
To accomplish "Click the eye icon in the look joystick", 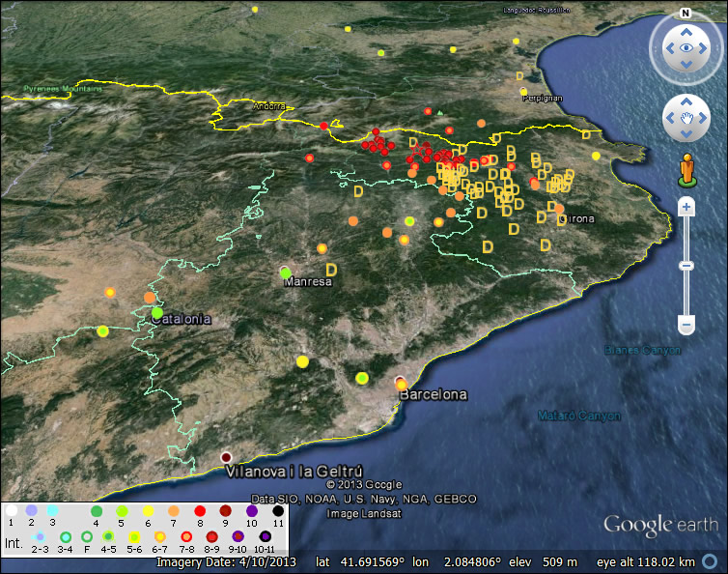I will click(686, 46).
